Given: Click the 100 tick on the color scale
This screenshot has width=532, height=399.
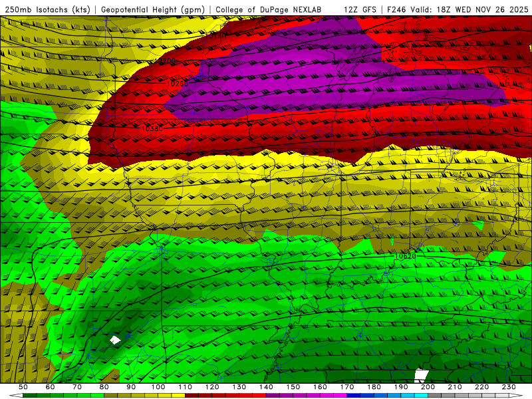Looking at the screenshot, I should 158,387.
